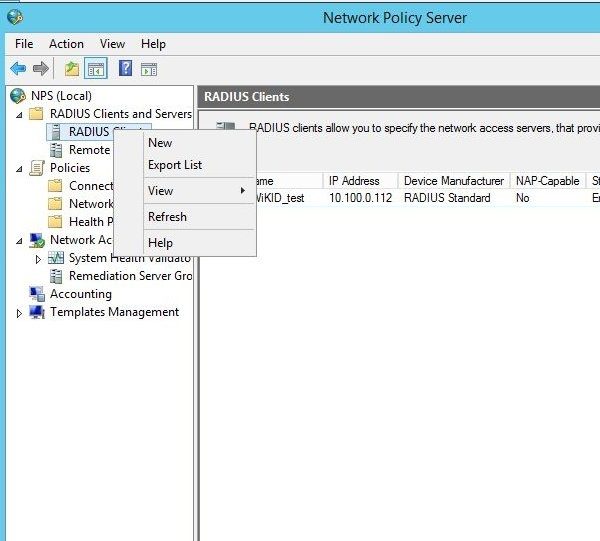This screenshot has width=600, height=541.
Task: Select the Accounting tree item
Action: click(x=81, y=294)
